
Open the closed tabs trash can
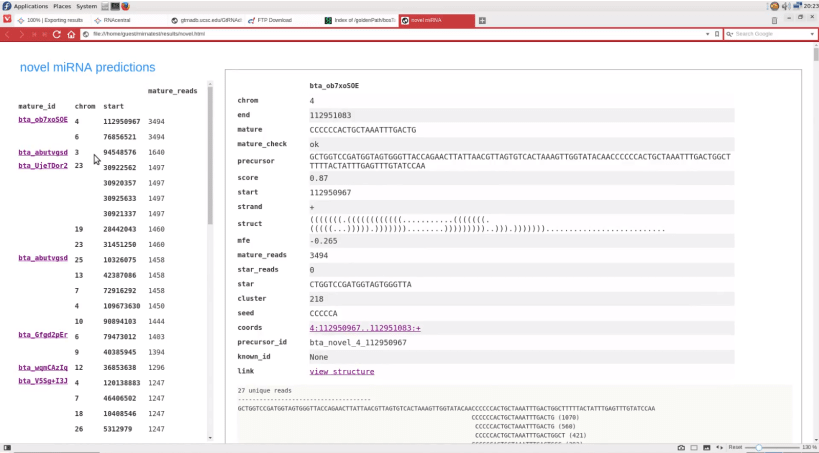point(774,20)
